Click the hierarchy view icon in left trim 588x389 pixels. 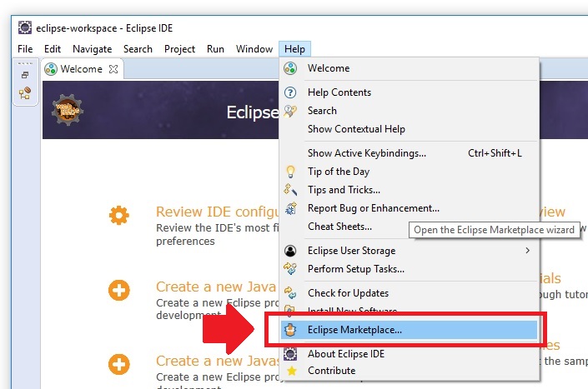coord(25,93)
